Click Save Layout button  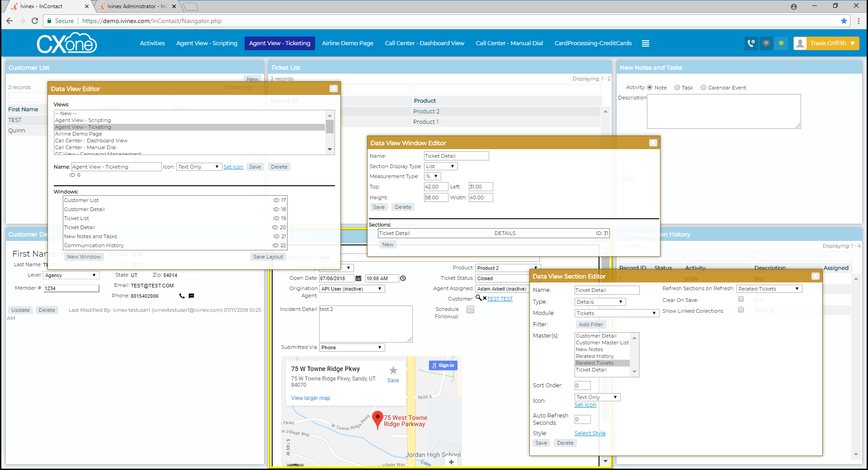coord(268,257)
